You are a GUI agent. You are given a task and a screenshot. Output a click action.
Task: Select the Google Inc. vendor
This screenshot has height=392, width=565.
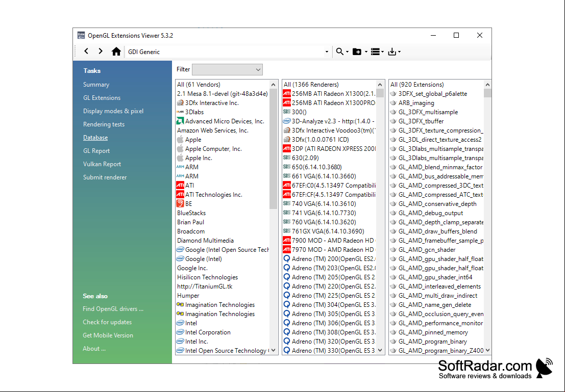pyautogui.click(x=192, y=268)
